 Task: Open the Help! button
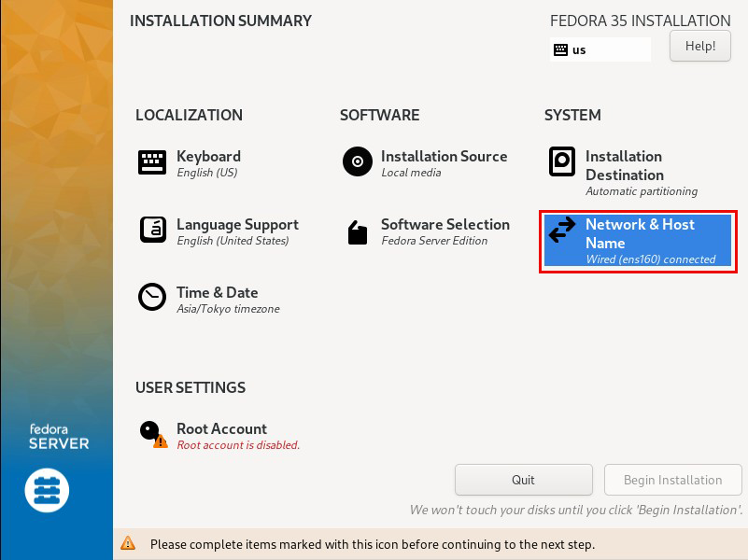(x=699, y=46)
